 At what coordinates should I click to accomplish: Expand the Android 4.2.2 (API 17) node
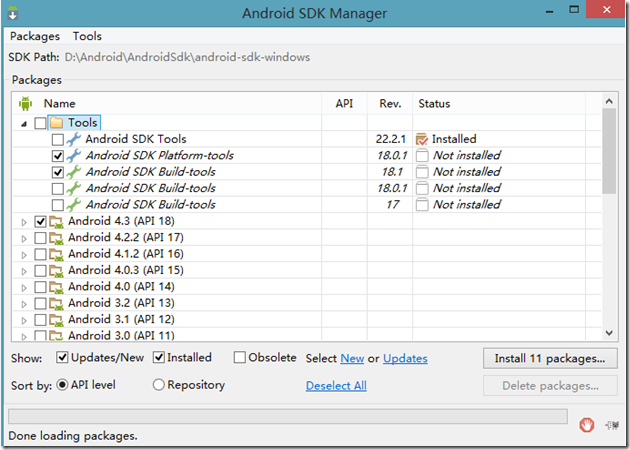pyautogui.click(x=24, y=239)
